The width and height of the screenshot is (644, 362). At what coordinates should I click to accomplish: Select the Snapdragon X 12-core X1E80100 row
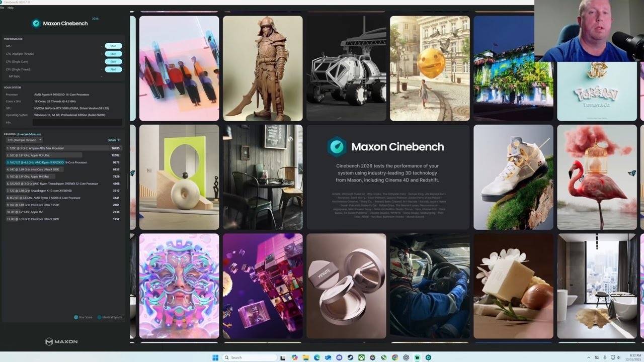(x=63, y=191)
